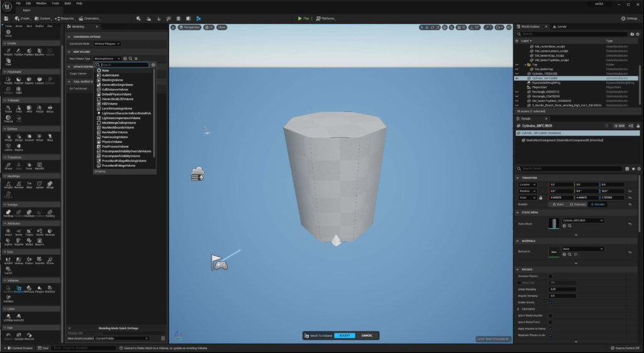
Task: Toggle visibility of the Top folder
Action: coord(517,65)
